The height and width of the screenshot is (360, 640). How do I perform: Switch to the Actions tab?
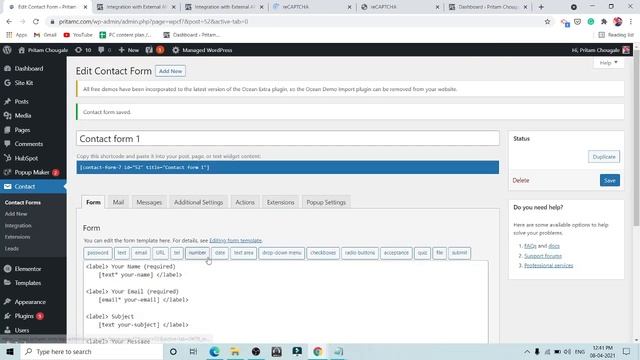tap(245, 202)
